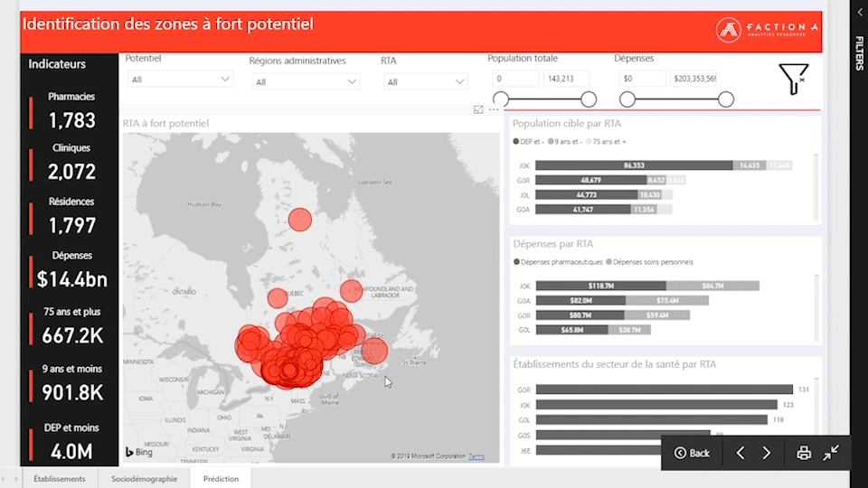Click Dépenses pharmaceutiques legend item
The height and width of the screenshot is (488, 868).
pos(558,262)
